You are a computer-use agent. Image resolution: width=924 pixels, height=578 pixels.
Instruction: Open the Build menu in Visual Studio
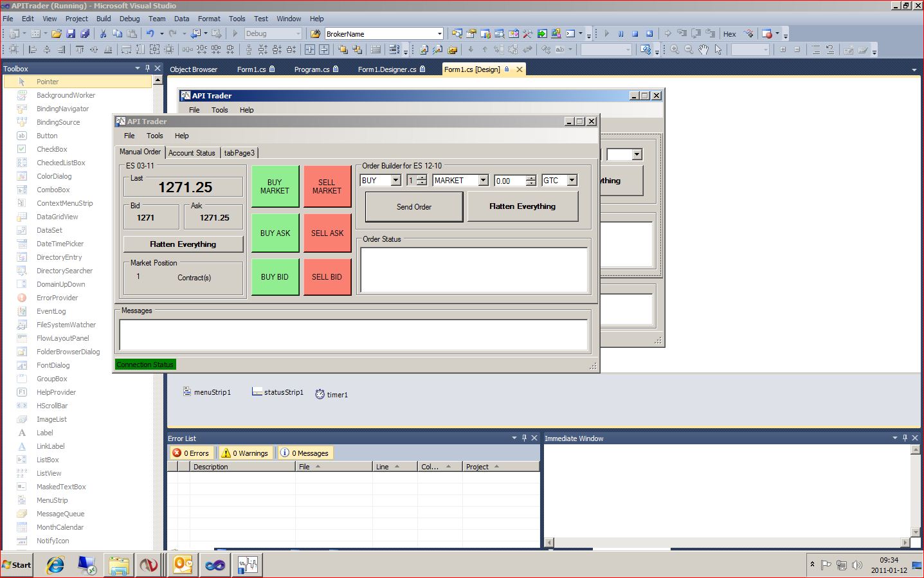(x=104, y=19)
